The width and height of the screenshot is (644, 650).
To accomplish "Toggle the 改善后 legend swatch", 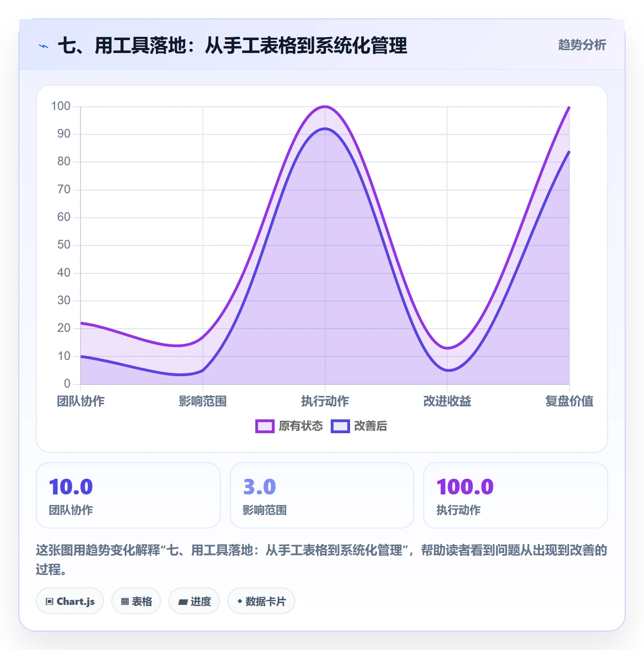I will (x=340, y=426).
